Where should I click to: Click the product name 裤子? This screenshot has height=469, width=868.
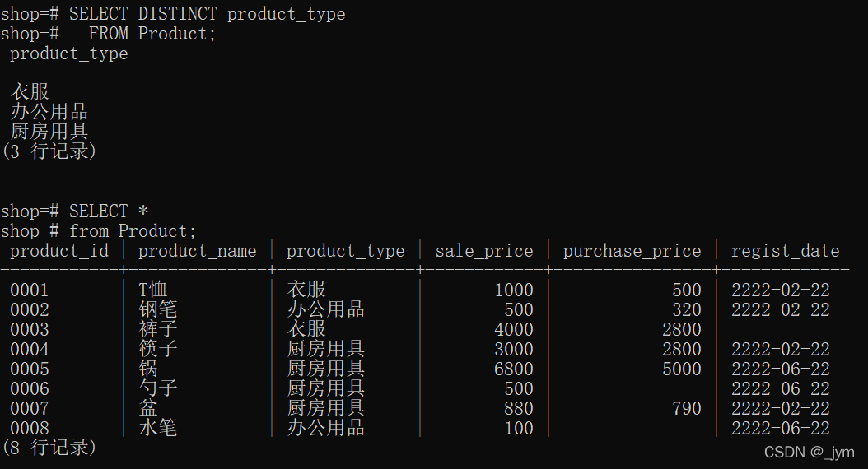point(157,329)
